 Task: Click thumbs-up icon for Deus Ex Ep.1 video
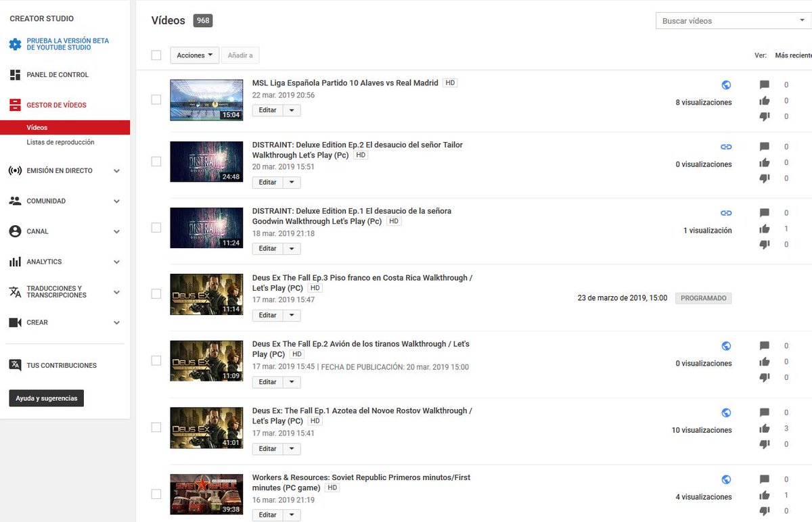(765, 428)
